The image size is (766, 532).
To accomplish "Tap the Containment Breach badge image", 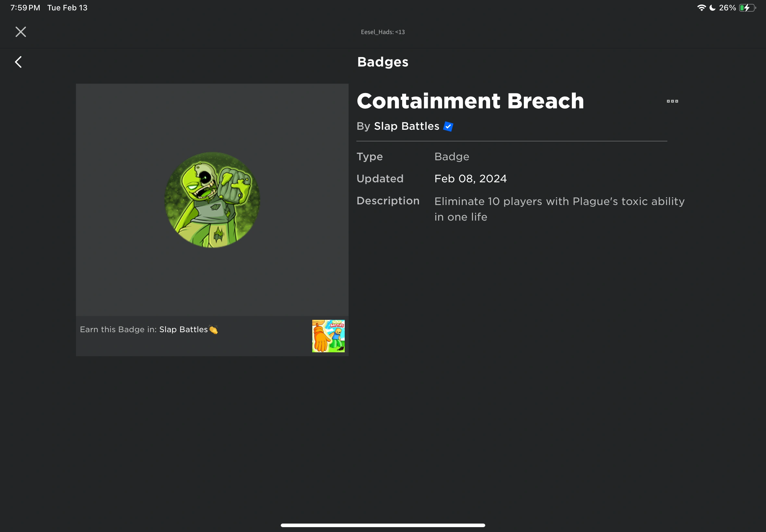I will (212, 200).
